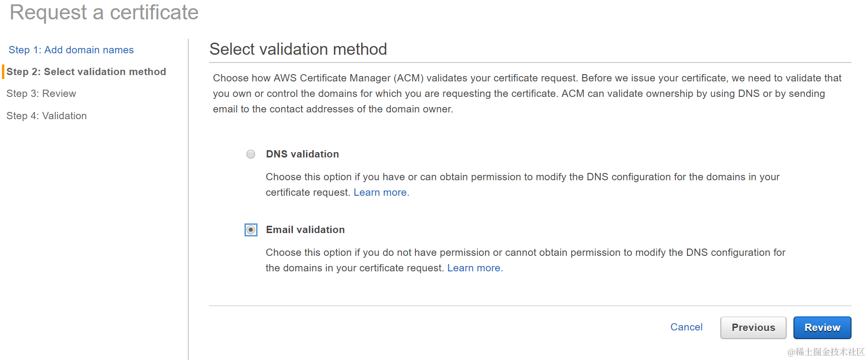Click the 稀土掘金技术社区 watermark
Image resolution: width=868 pixels, height=360 pixels.
tap(826, 352)
